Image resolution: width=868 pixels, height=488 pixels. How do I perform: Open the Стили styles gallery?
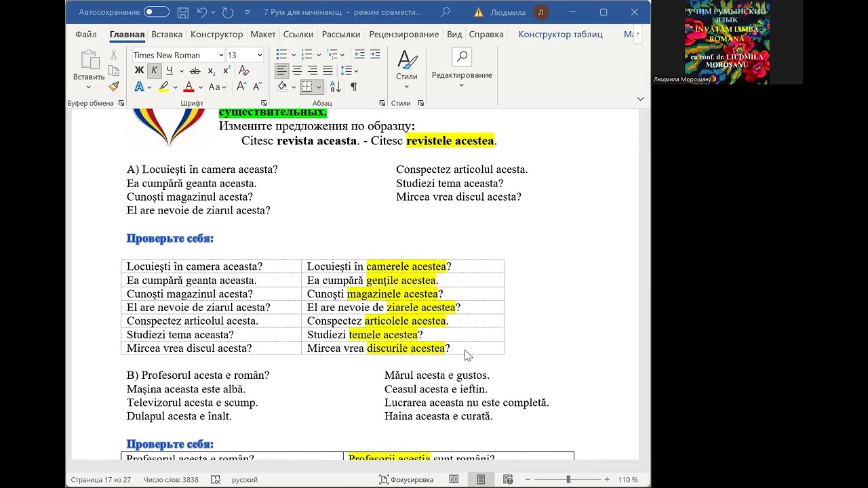click(407, 69)
